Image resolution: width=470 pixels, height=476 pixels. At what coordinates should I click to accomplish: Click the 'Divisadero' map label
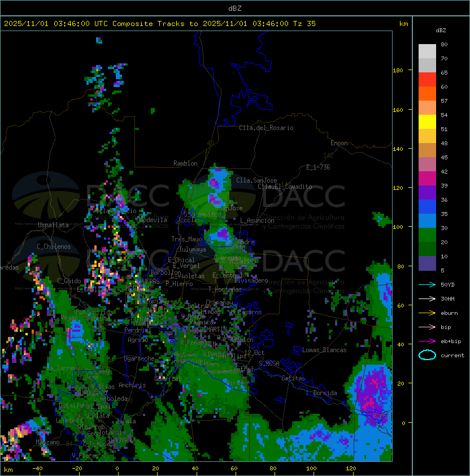[251, 280]
